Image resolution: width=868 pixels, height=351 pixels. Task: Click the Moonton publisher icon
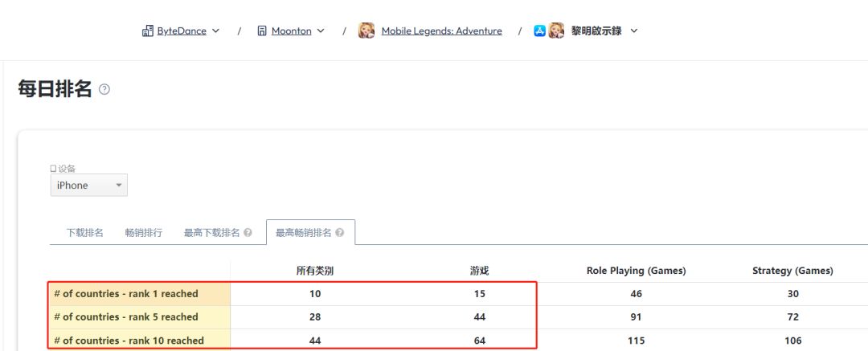(x=262, y=31)
